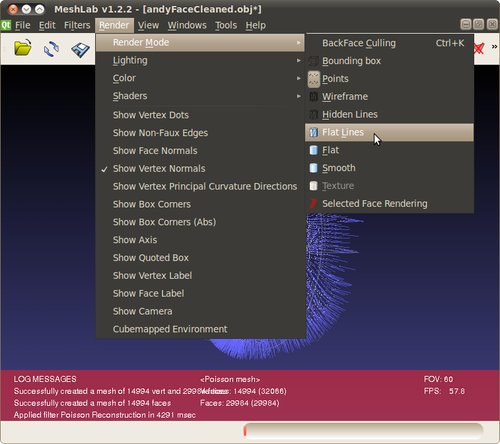Open the Help menu
Image resolution: width=500 pixels, height=444 pixels.
point(256,25)
